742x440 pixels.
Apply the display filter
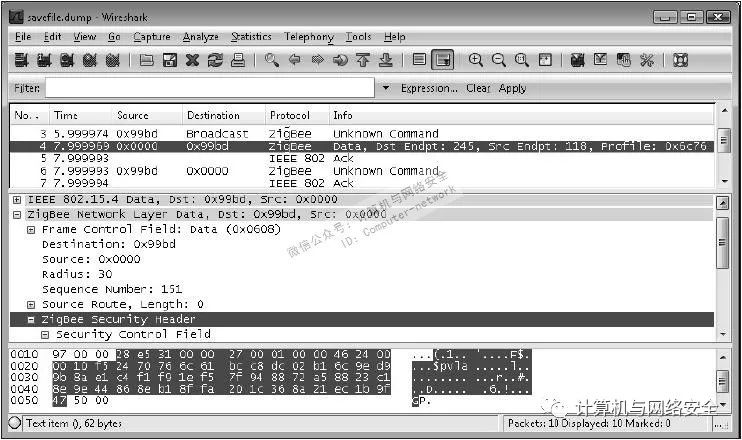point(512,88)
